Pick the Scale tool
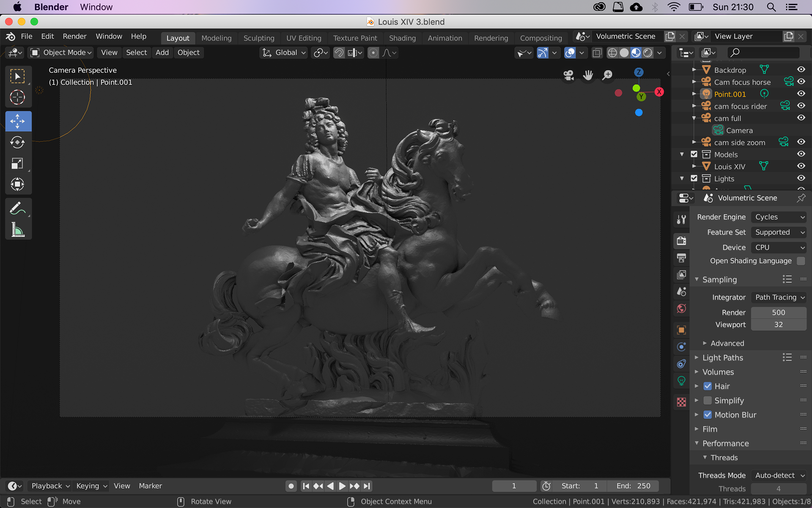812x508 pixels. [18, 163]
